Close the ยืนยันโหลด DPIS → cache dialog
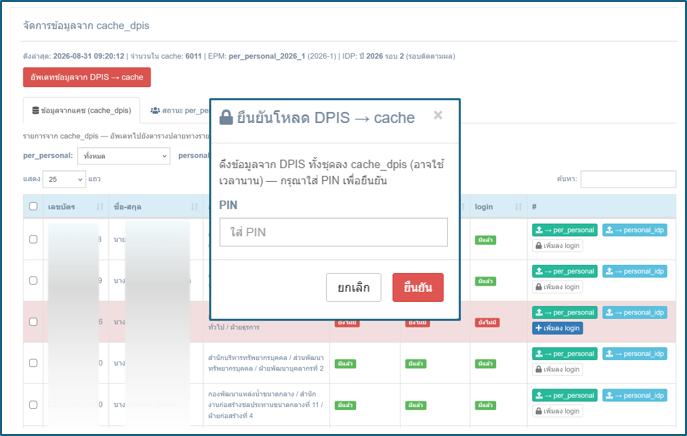 tap(438, 115)
